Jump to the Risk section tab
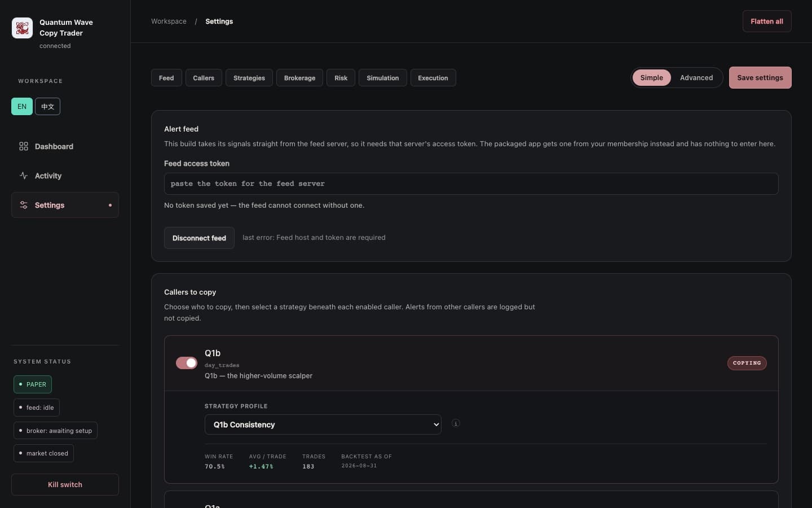Image resolution: width=812 pixels, height=508 pixels. point(341,78)
